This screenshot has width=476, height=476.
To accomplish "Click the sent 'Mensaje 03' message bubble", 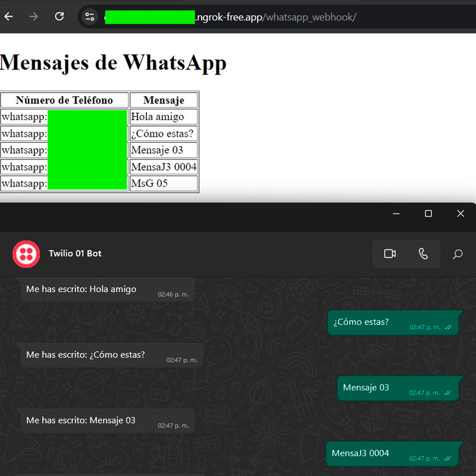I will point(398,389).
